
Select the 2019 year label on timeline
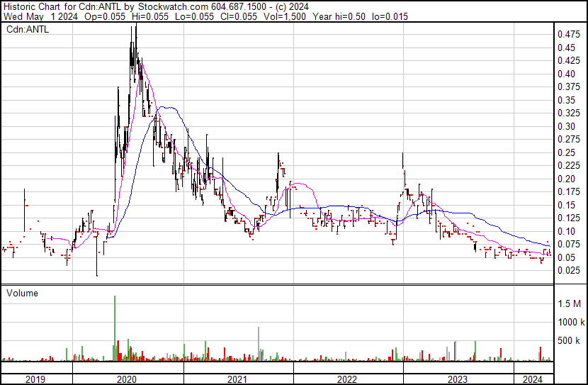[x=35, y=379]
